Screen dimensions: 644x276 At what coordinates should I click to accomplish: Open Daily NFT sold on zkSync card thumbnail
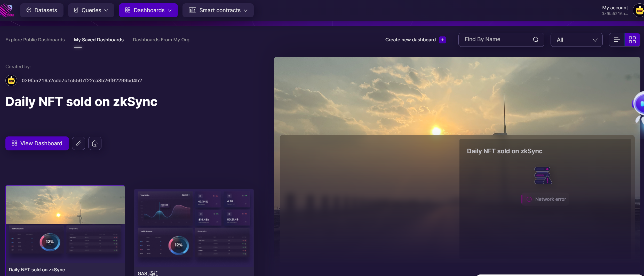(65, 224)
